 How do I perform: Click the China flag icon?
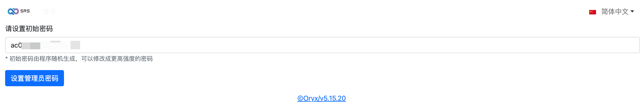click(592, 12)
